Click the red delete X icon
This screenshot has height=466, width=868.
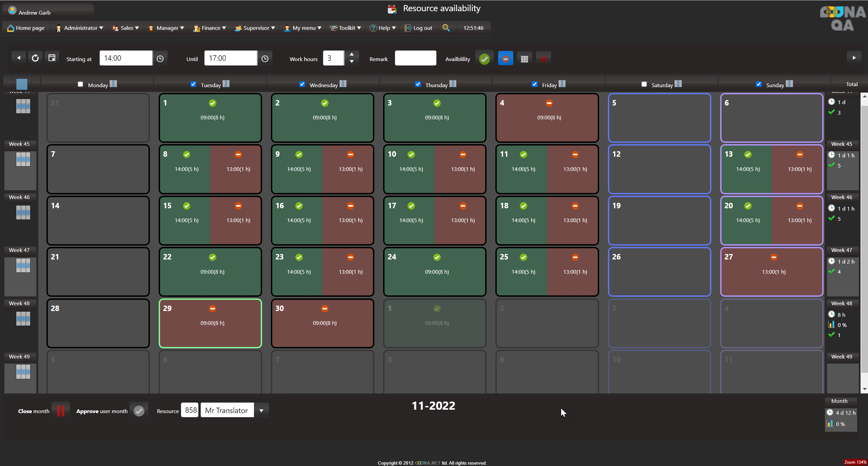point(543,59)
